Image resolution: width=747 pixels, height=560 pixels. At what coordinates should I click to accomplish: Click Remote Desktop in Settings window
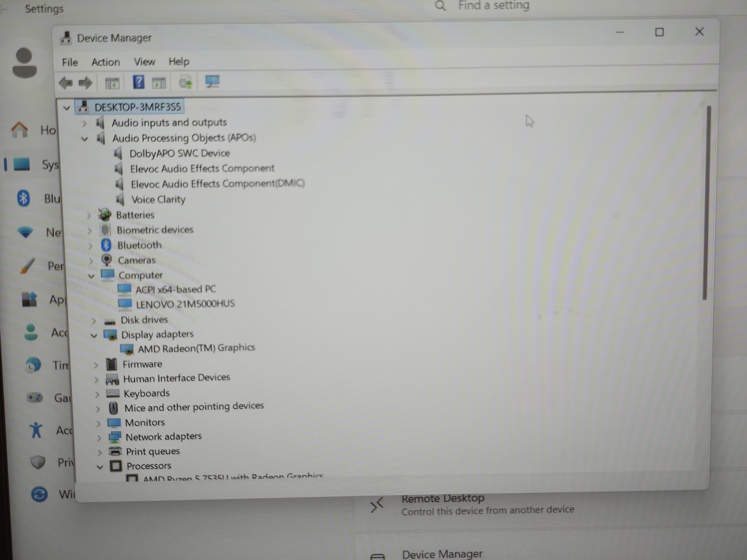click(443, 498)
